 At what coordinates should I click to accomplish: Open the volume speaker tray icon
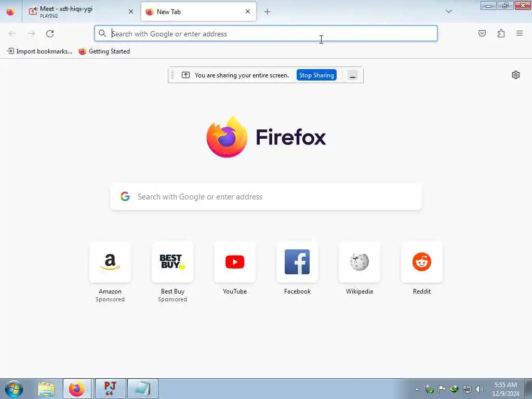[x=479, y=389]
